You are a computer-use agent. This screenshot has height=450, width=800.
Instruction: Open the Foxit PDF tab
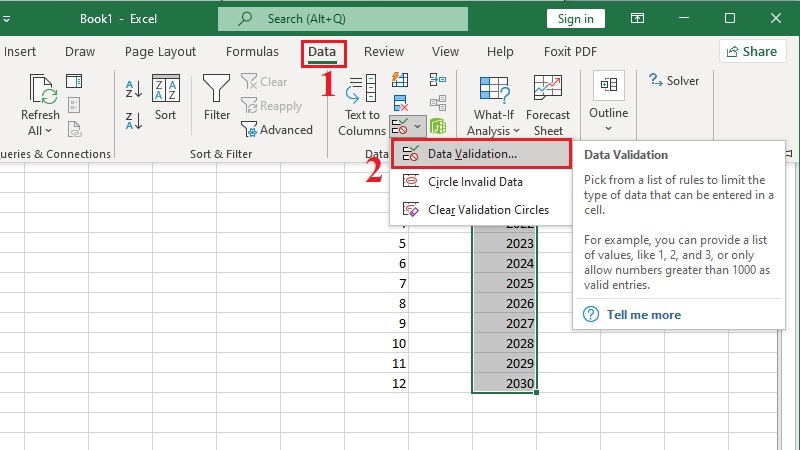(x=570, y=52)
